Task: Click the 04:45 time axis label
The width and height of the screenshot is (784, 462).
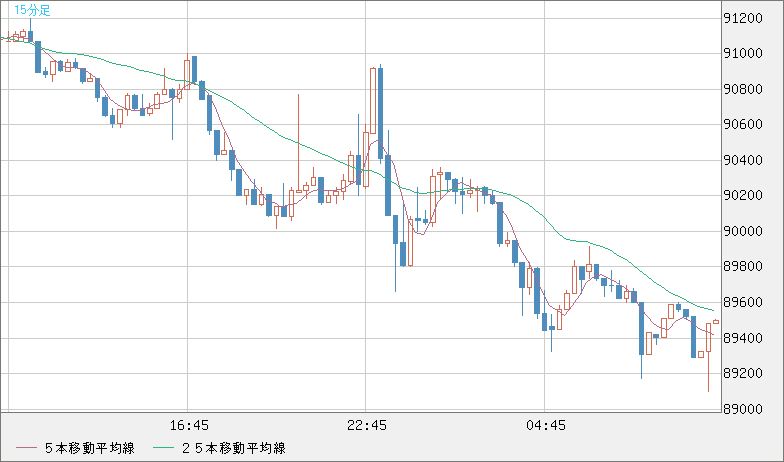Action: 546,426
